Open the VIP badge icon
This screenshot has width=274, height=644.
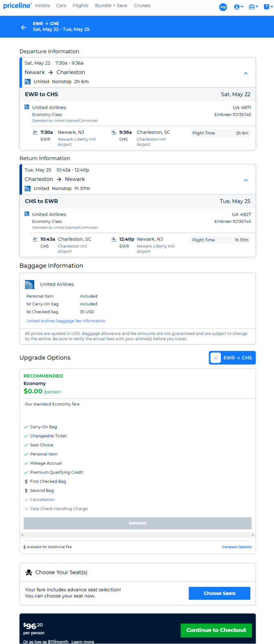tap(223, 7)
